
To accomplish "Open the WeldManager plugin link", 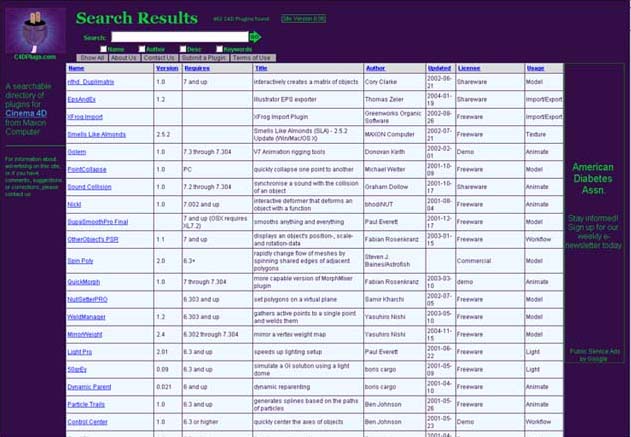I will click(86, 317).
